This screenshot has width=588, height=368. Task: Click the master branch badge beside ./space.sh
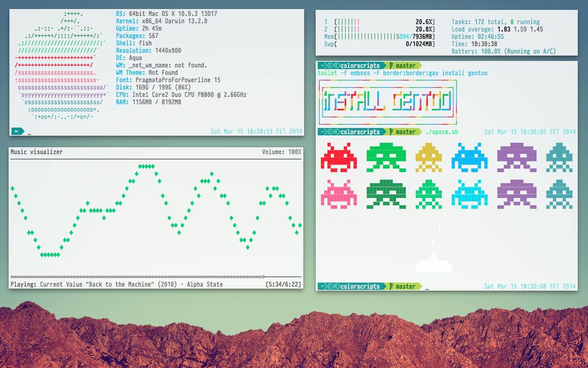tap(404, 132)
